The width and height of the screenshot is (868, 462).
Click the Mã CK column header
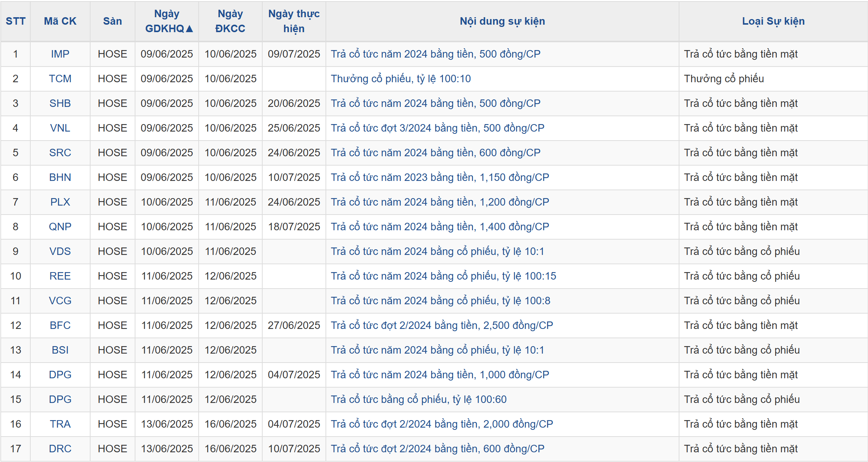60,21
